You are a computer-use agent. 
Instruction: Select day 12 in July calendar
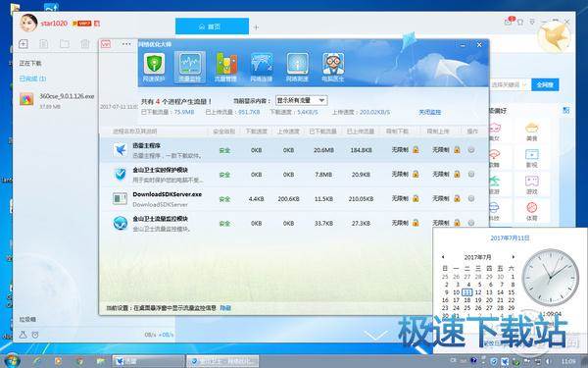(x=478, y=292)
